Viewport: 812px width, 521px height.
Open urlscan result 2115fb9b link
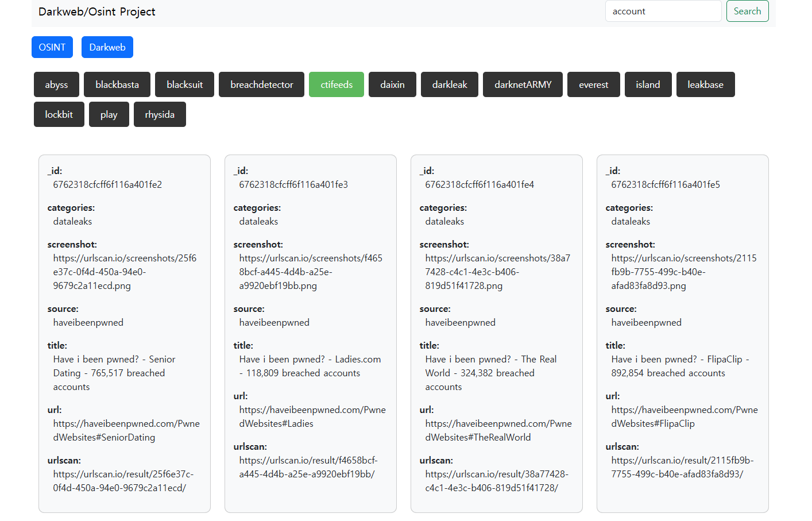tap(682, 467)
